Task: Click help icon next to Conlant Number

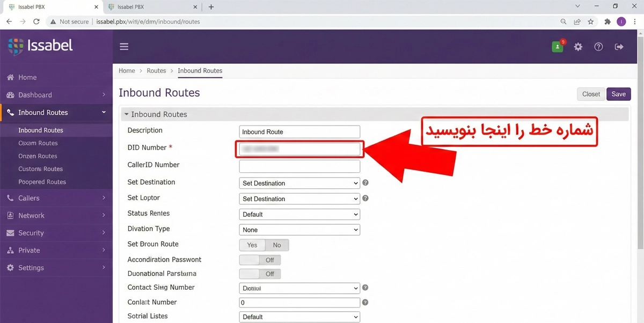Action: (x=365, y=303)
